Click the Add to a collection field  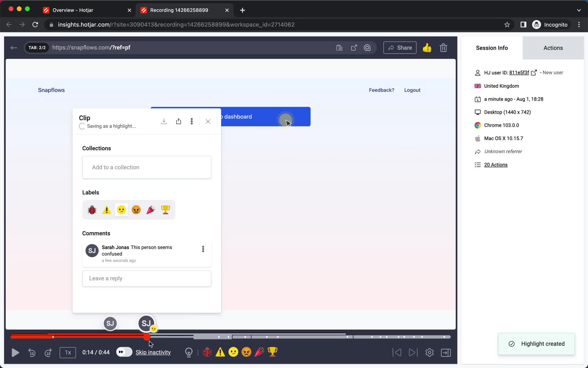pyautogui.click(x=146, y=167)
